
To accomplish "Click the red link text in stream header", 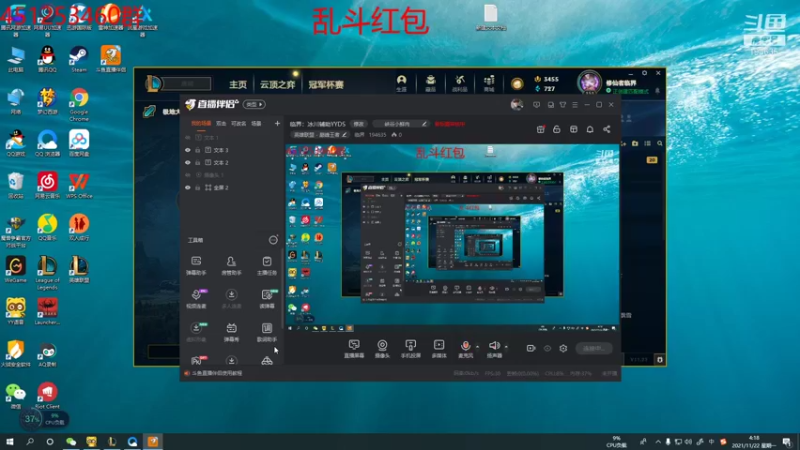I will pyautogui.click(x=449, y=124).
